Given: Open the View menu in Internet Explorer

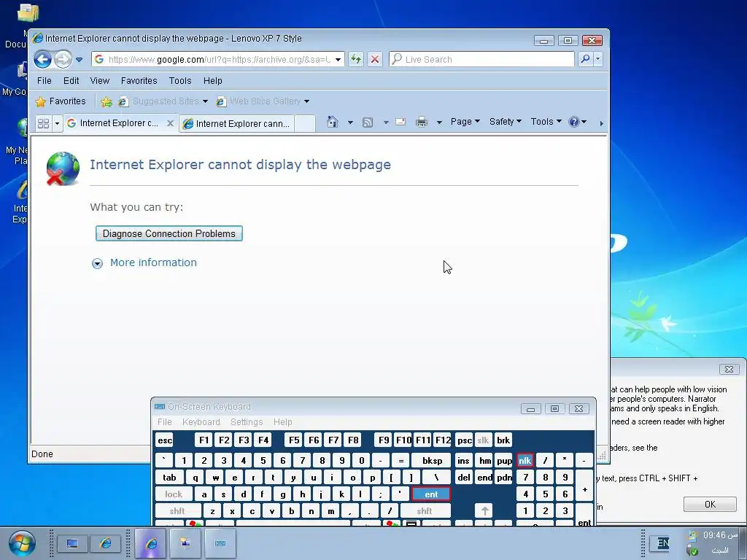Looking at the screenshot, I should click(x=99, y=80).
